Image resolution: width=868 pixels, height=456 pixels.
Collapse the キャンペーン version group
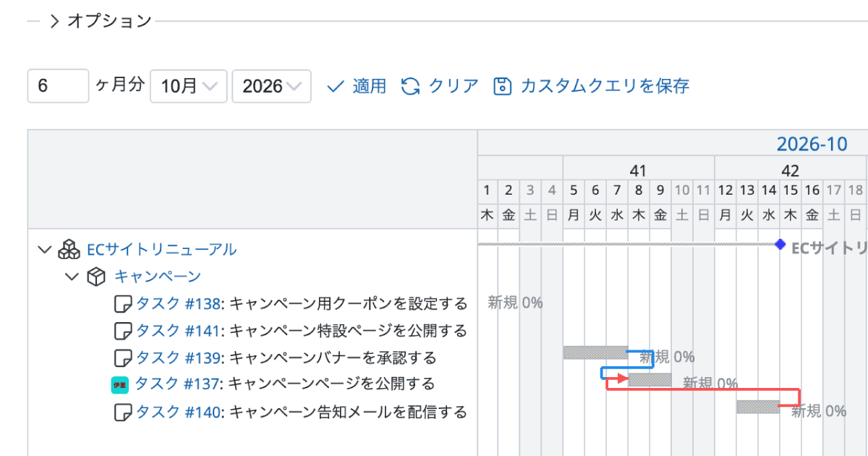[72, 276]
